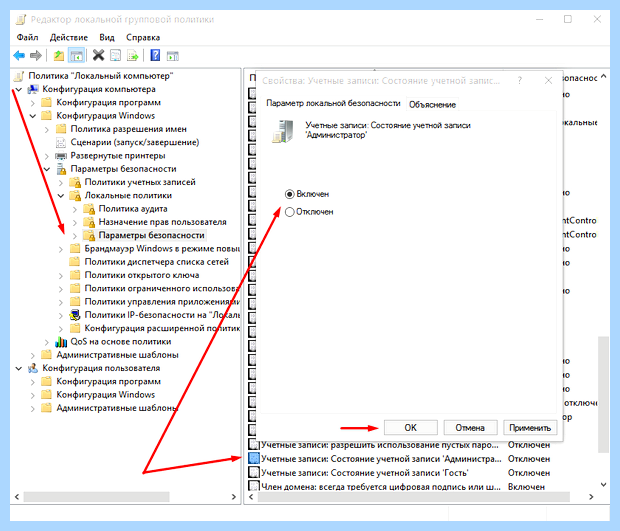Click the Конфигурация компьютера computer icon
Image resolution: width=620 pixels, height=531 pixels.
(33, 89)
